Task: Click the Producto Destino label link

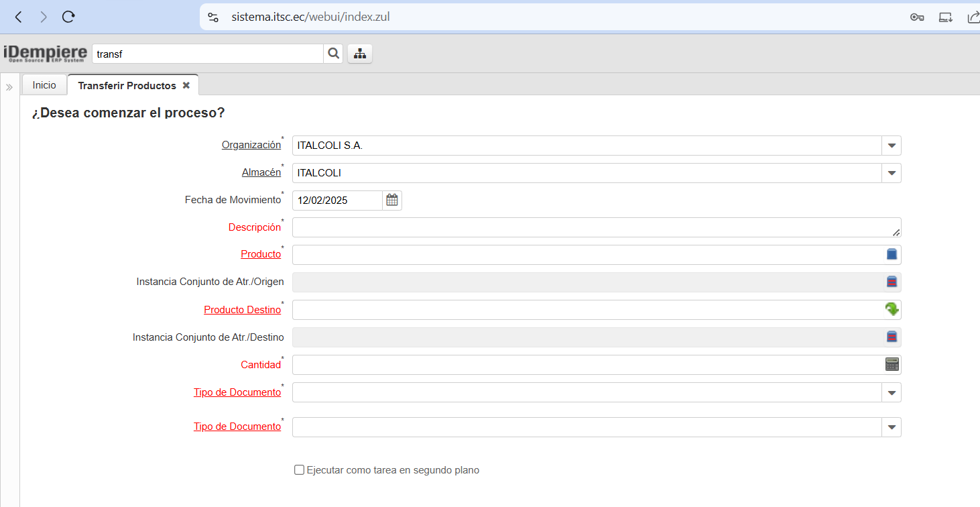Action: [242, 310]
